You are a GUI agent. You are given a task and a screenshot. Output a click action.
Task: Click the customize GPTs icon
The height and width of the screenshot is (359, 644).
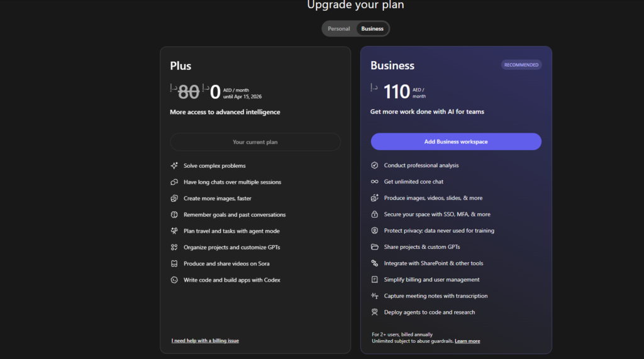point(174,248)
